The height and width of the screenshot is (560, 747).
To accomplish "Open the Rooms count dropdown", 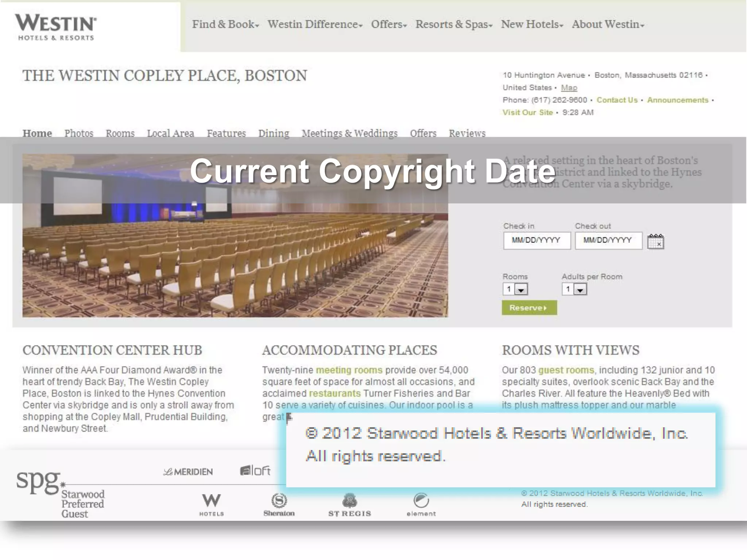I will 515,289.
